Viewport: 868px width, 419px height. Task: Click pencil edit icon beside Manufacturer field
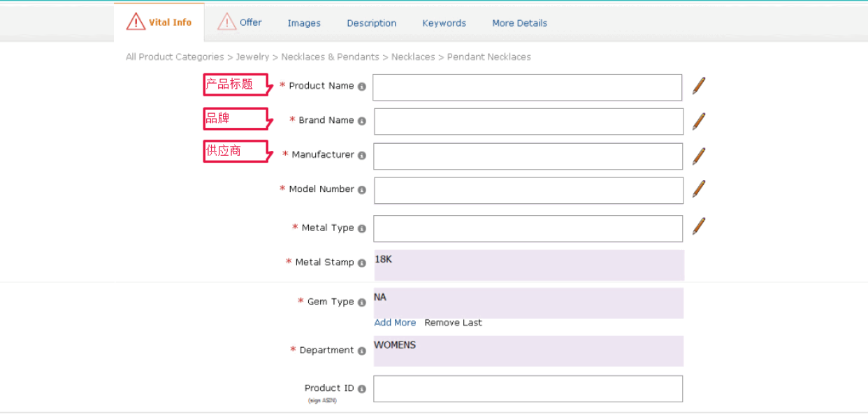(x=699, y=156)
